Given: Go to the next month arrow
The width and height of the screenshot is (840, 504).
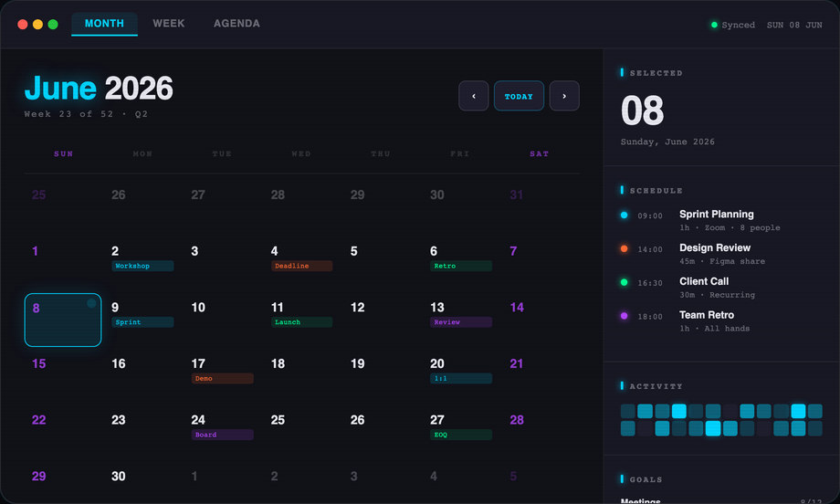Looking at the screenshot, I should click(564, 96).
